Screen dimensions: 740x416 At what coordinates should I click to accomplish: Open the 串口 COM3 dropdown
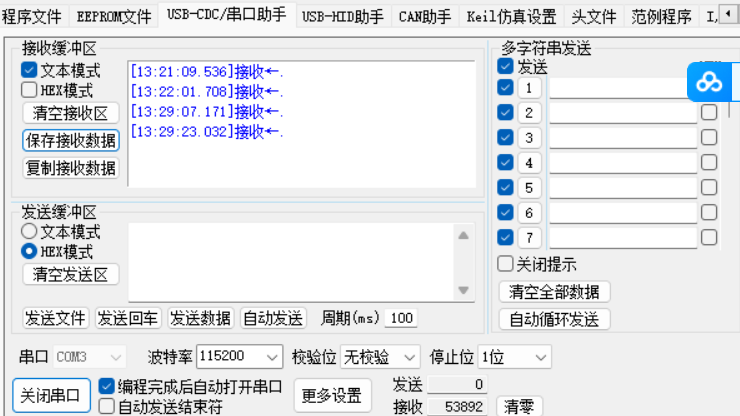tap(89, 357)
